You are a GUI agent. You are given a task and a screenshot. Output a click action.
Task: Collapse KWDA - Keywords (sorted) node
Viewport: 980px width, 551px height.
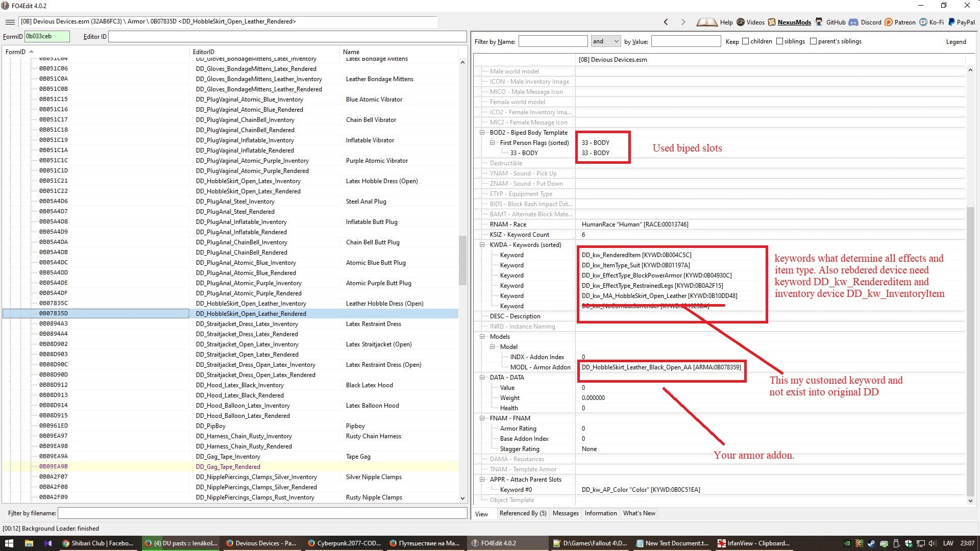(482, 245)
